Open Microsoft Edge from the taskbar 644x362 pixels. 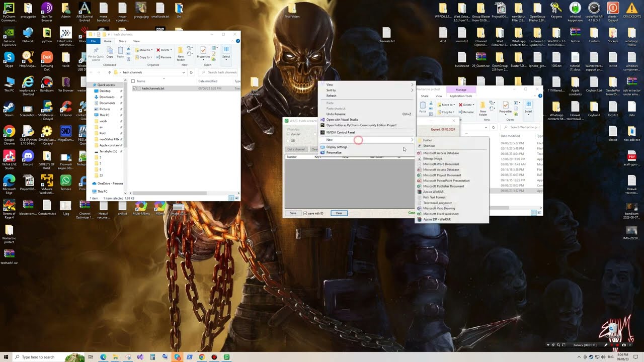click(x=103, y=357)
